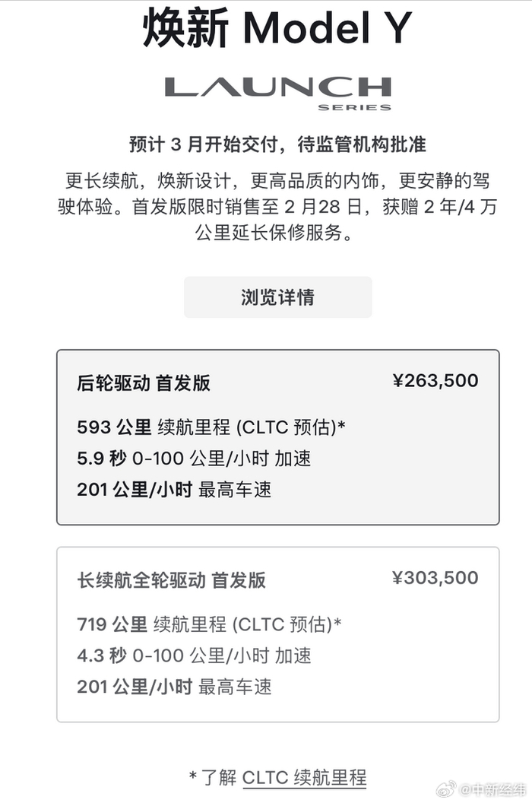Click the 中新经纬 watermark text
Image resolution: width=532 pixels, height=803 pixels.
pos(495,789)
